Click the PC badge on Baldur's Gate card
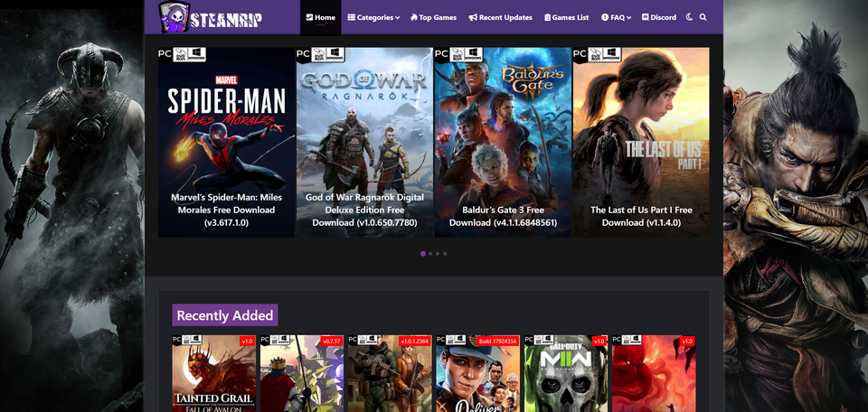Screen dimensions: 868x412 [x=441, y=53]
